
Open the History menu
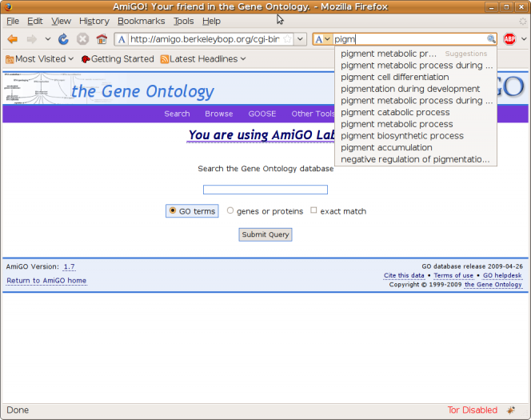coord(94,21)
